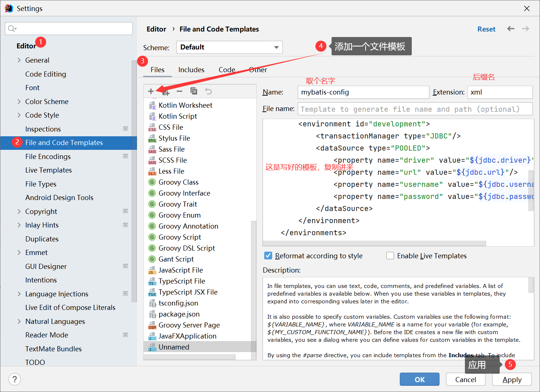Open the Scheme Default dropdown
Viewport: 540px width, 392px height.
click(229, 47)
